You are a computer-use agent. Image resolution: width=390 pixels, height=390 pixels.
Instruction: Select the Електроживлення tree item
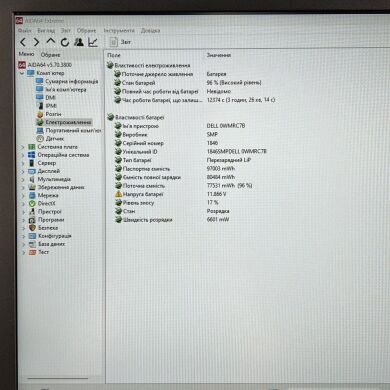(64, 122)
